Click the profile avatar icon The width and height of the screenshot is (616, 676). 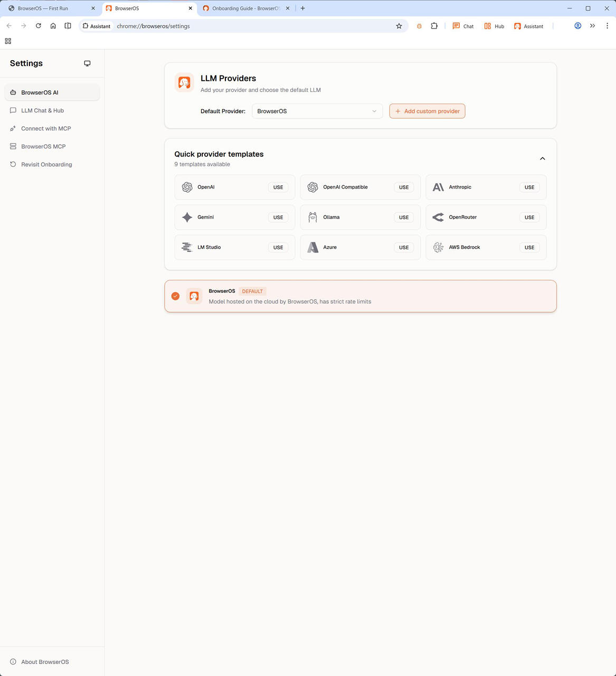578,26
